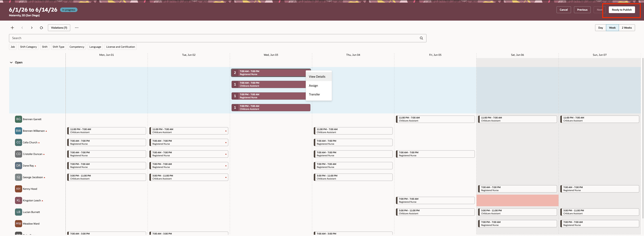
Task: Click the refresh schedule icon
Action: [x=42, y=28]
